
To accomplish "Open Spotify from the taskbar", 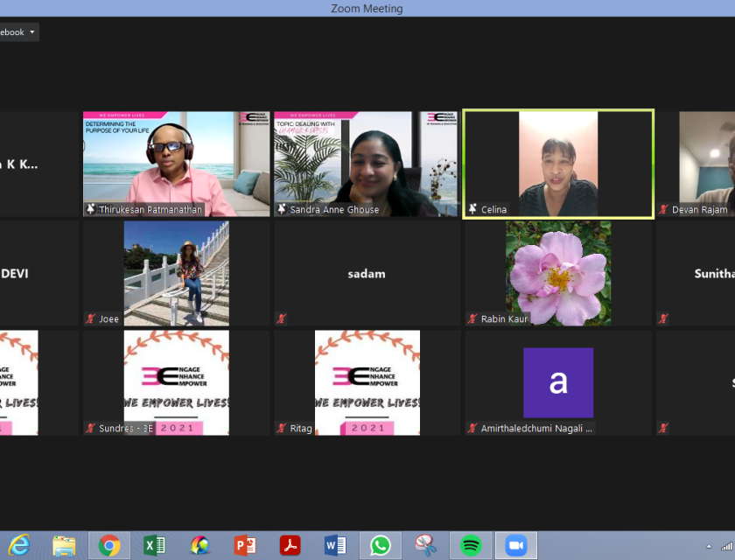I will point(471,545).
